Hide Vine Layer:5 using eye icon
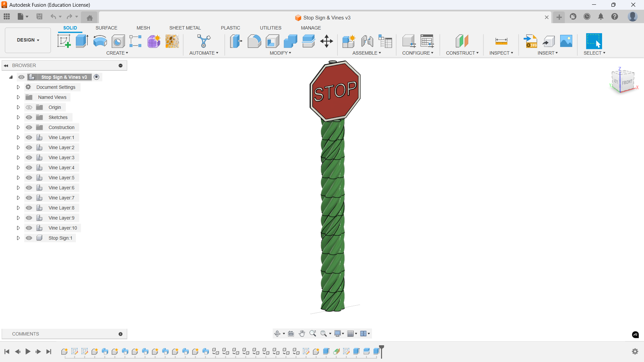Image resolution: width=644 pixels, height=362 pixels. (x=29, y=178)
